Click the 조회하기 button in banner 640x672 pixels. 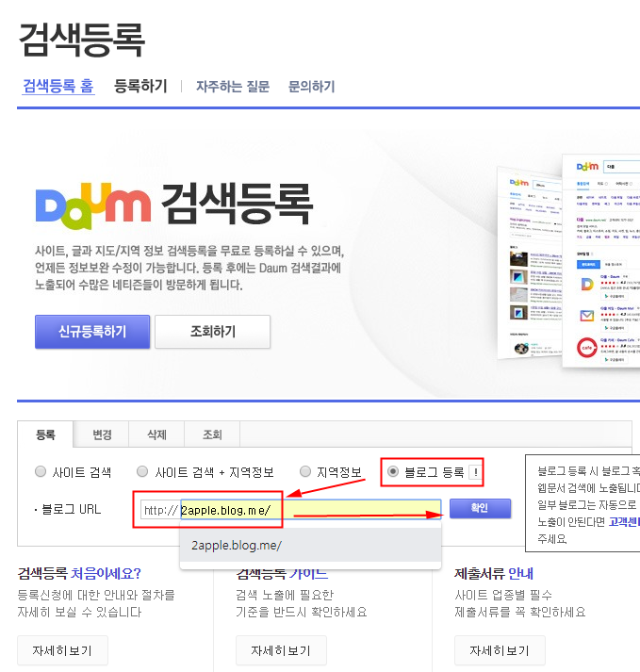pos(213,332)
